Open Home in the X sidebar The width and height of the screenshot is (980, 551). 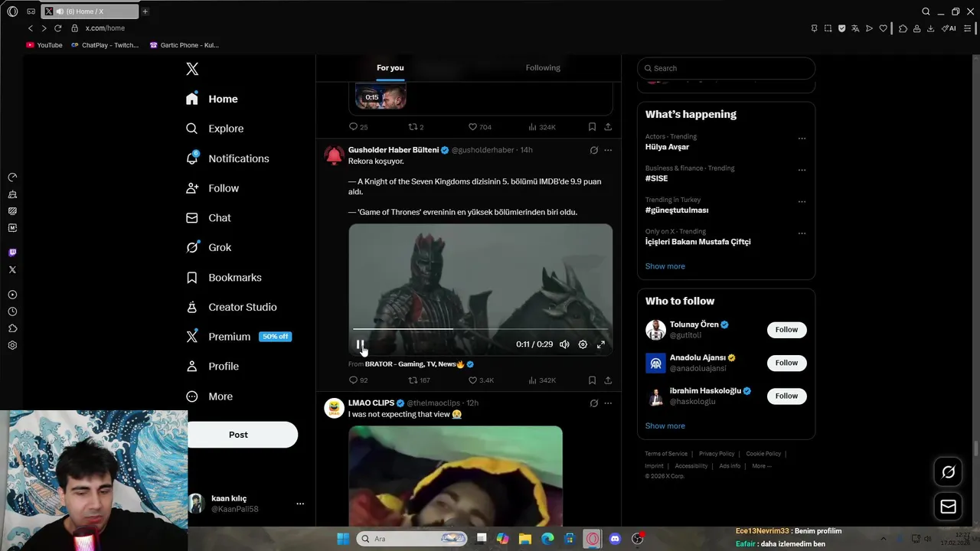[x=212, y=99]
